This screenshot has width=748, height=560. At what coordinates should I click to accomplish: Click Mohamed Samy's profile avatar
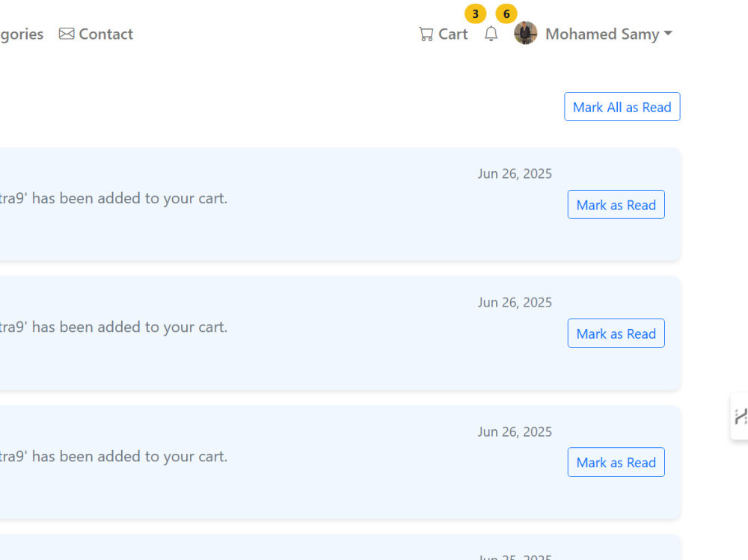(x=526, y=33)
